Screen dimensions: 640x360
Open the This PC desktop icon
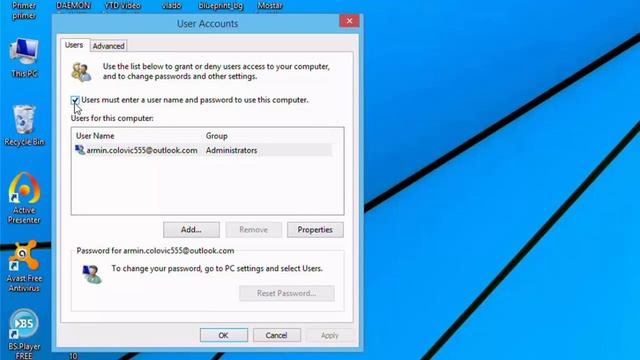coord(24,57)
